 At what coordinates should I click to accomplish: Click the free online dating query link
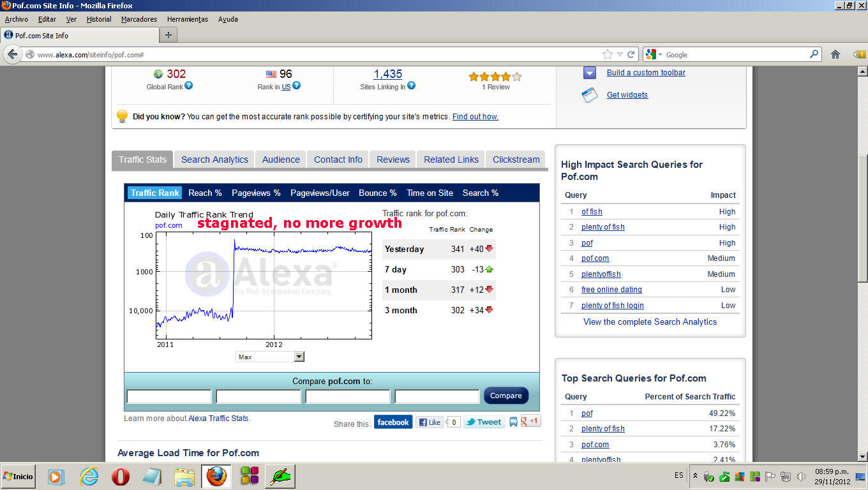[x=611, y=290]
